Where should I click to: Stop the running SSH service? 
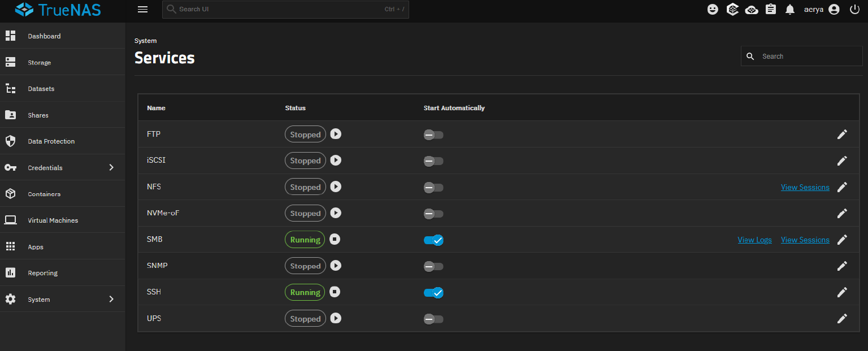(x=335, y=292)
